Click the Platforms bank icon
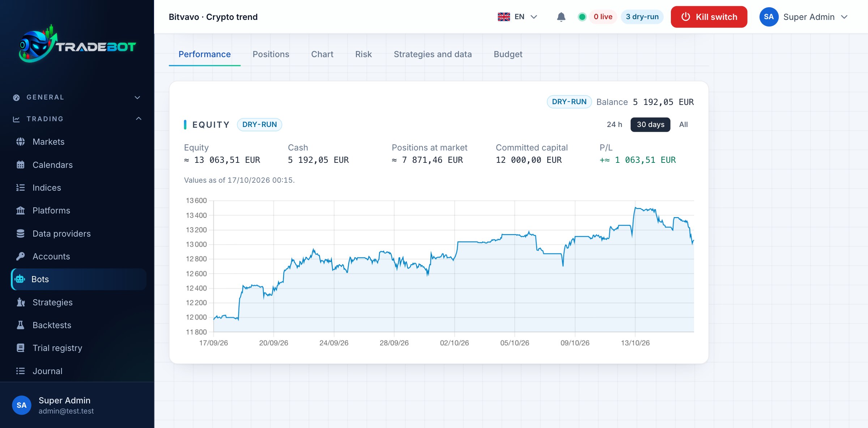Image resolution: width=868 pixels, height=428 pixels. (21, 211)
